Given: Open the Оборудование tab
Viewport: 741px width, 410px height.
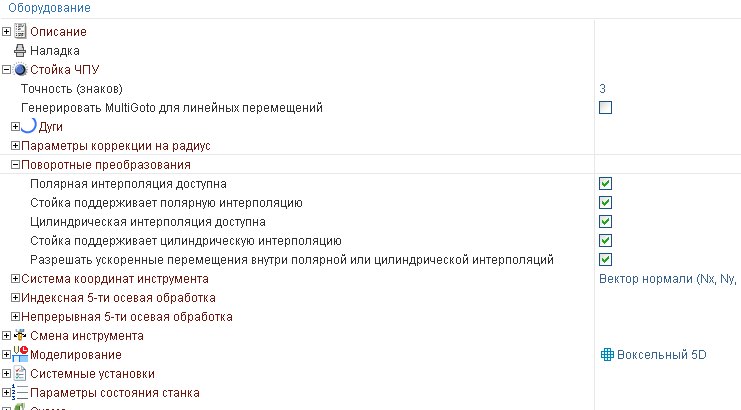Looking at the screenshot, I should click(49, 8).
